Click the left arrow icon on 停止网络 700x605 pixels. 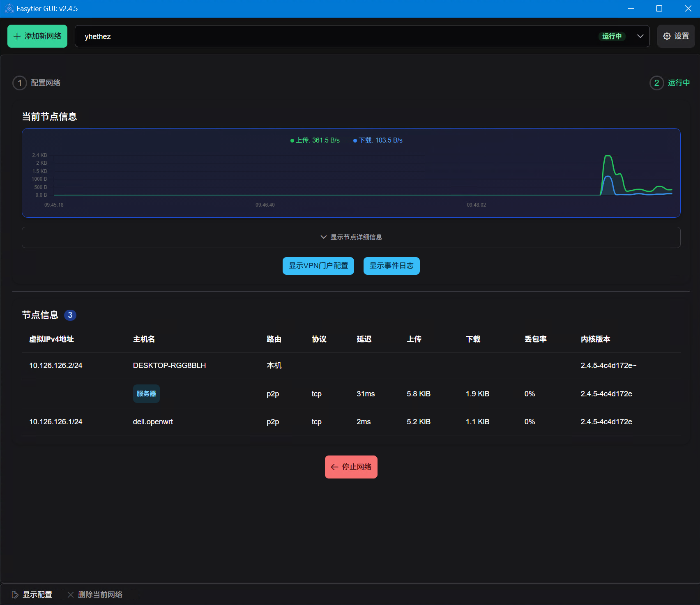(334, 467)
